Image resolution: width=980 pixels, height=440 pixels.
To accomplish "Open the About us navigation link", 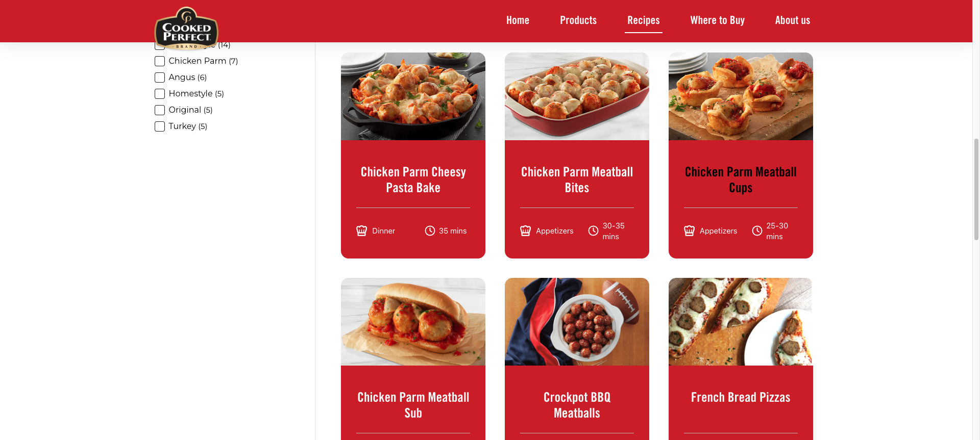I will coord(792,20).
